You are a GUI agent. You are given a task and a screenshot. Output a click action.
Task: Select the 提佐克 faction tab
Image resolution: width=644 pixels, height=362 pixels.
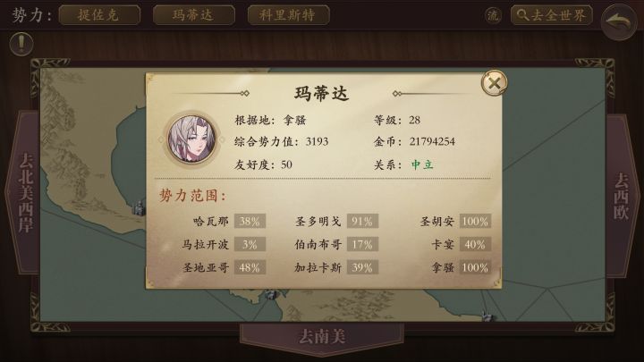point(99,15)
